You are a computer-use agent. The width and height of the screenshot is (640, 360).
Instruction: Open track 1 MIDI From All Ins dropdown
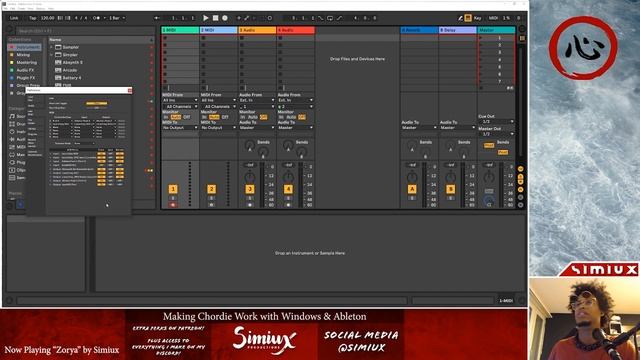point(180,100)
